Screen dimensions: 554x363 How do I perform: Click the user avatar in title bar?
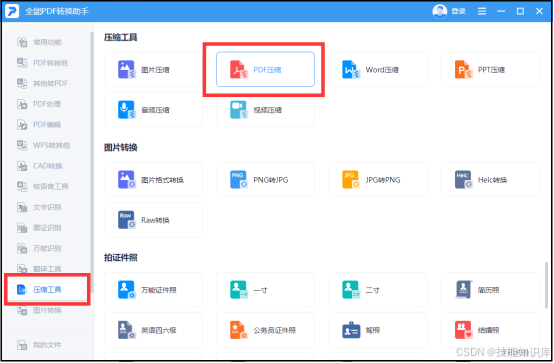pos(440,11)
